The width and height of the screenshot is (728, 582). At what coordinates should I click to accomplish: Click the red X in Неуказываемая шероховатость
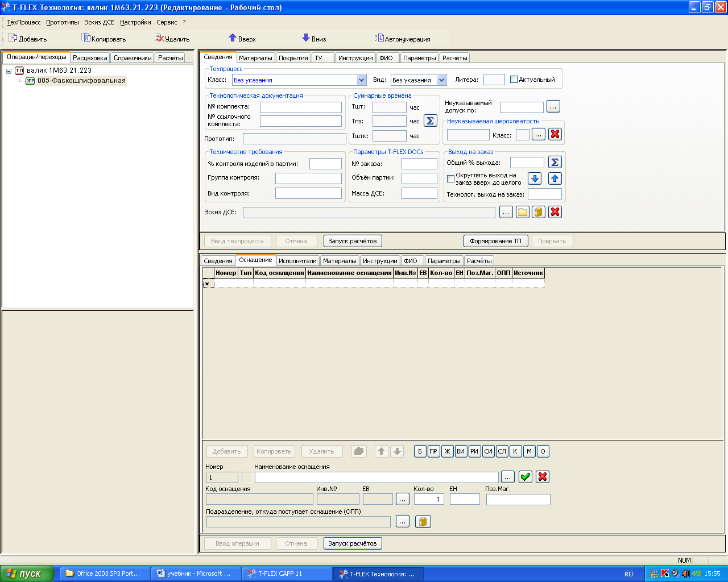[x=555, y=135]
